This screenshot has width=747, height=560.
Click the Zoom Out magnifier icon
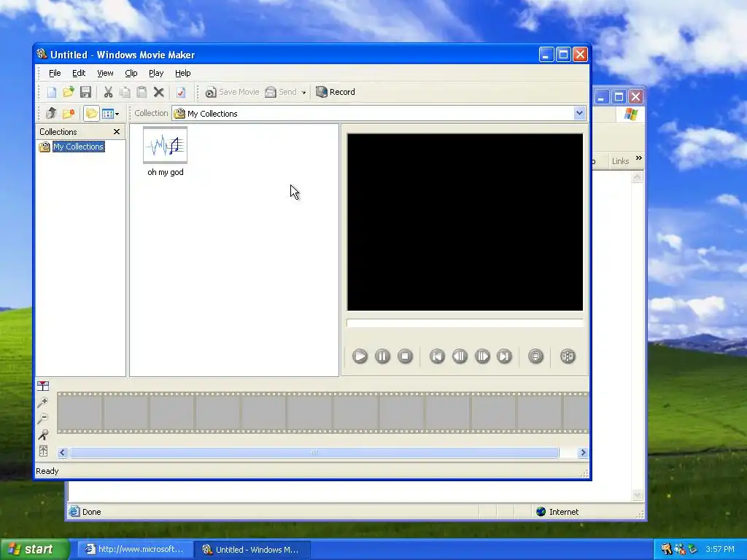coord(43,419)
